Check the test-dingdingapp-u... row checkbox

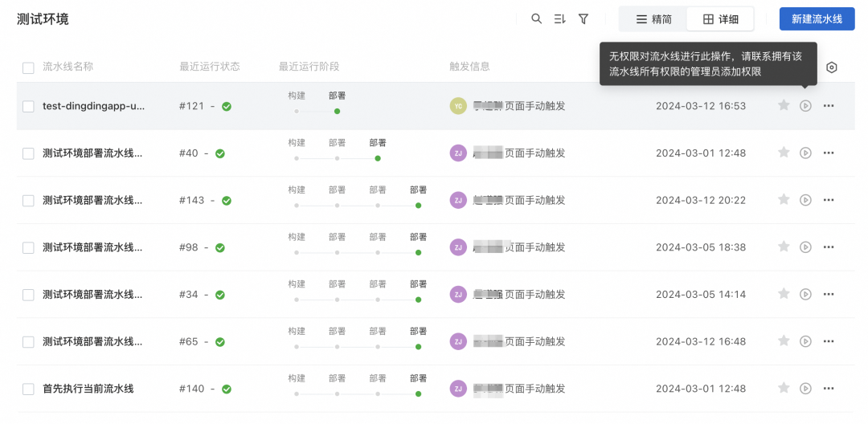click(28, 107)
